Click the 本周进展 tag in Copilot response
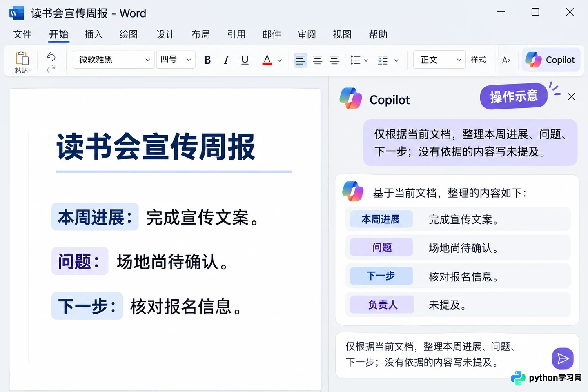Screen dimensions: 588x392 381,219
